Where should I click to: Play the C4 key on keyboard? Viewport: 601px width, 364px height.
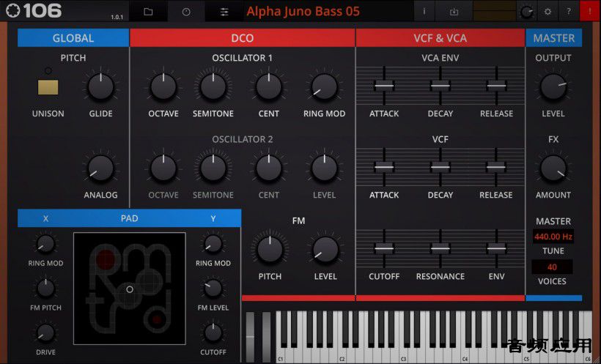tap(465, 355)
